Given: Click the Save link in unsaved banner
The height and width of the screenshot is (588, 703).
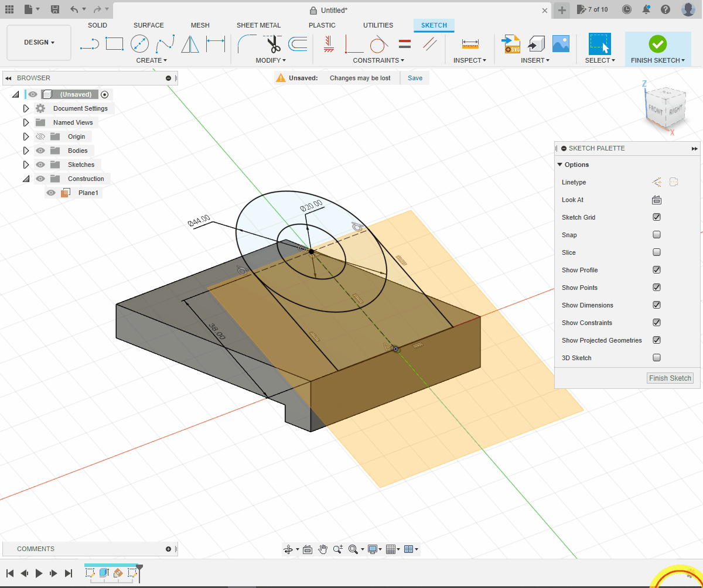Looking at the screenshot, I should (x=415, y=78).
